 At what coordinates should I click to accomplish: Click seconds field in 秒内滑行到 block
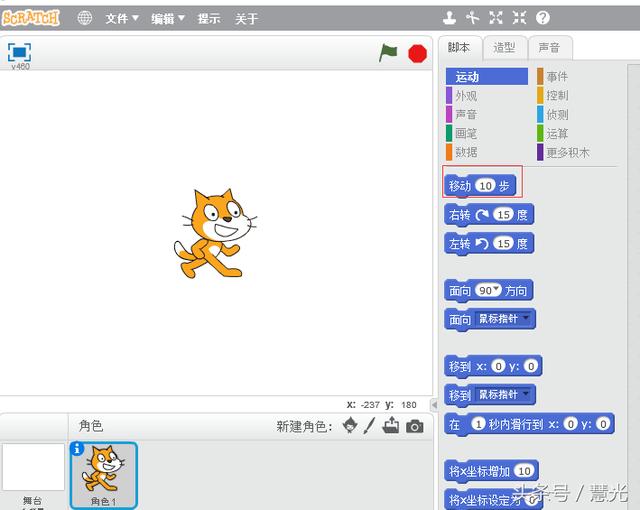point(478,424)
